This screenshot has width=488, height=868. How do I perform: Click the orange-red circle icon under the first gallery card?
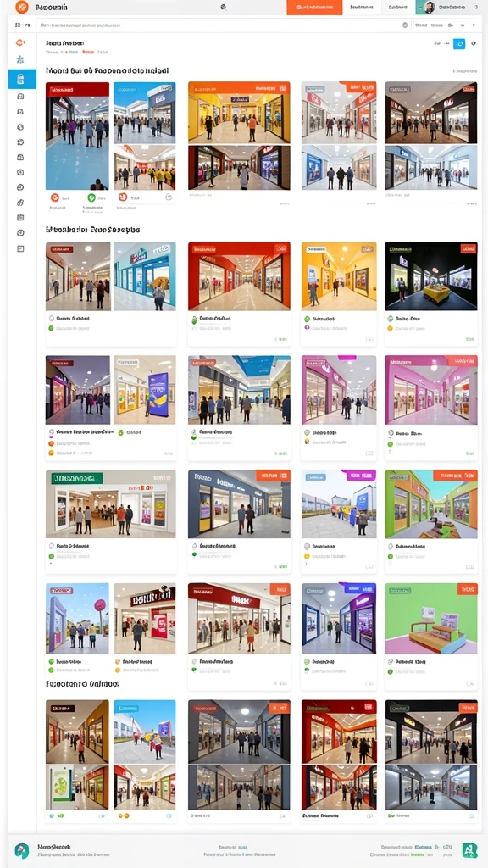pos(55,197)
